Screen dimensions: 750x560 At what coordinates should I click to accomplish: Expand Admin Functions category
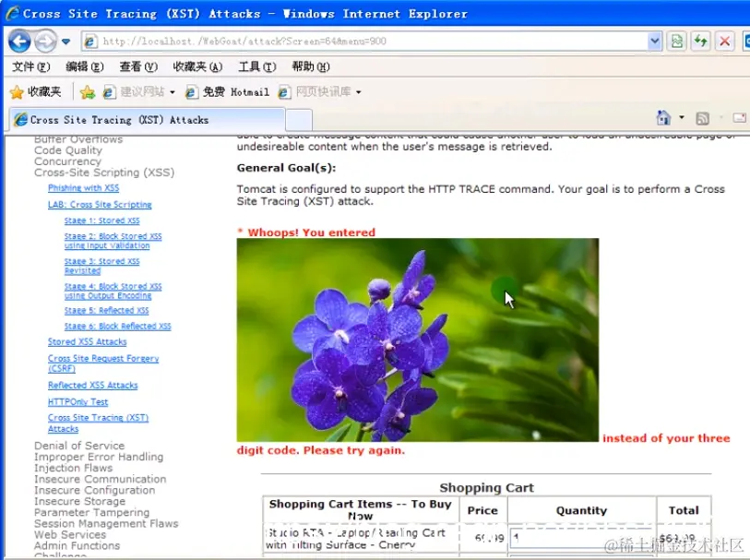[x=77, y=545]
